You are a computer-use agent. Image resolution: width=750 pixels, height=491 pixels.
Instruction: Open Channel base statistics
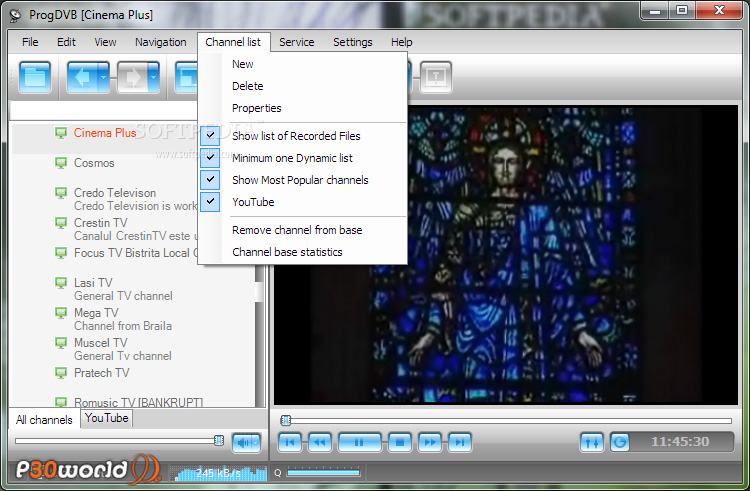[303, 252]
